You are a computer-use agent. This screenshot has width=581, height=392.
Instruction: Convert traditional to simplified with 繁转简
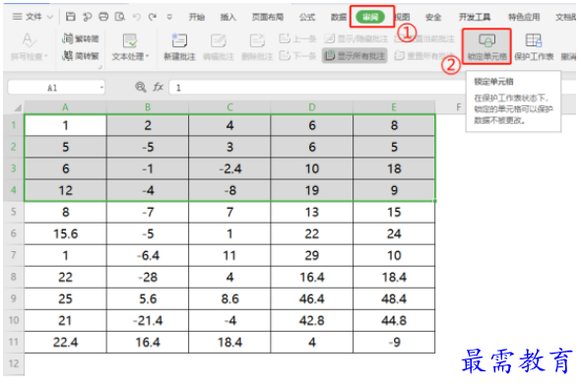point(81,38)
